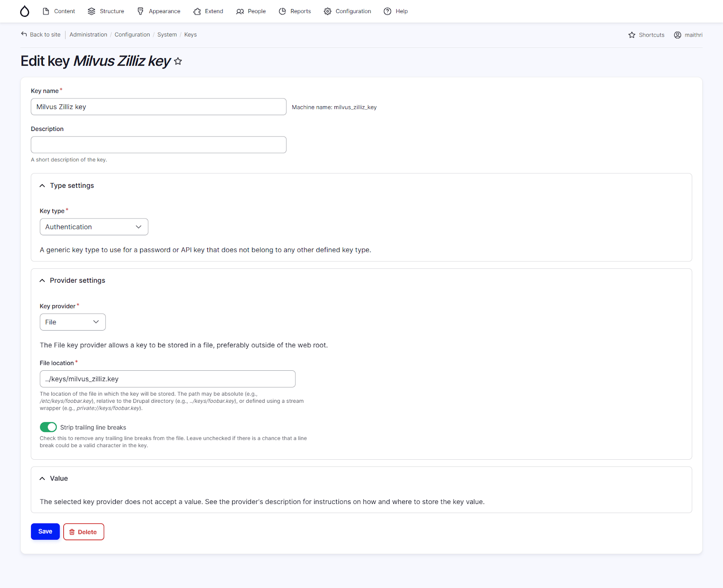Collapse the Value section

[x=54, y=478]
